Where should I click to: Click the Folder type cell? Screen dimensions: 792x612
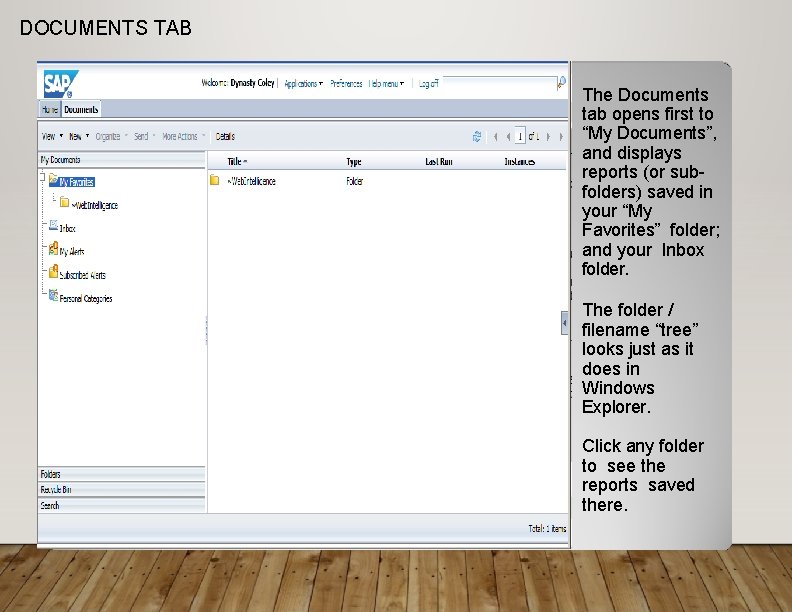pos(354,181)
